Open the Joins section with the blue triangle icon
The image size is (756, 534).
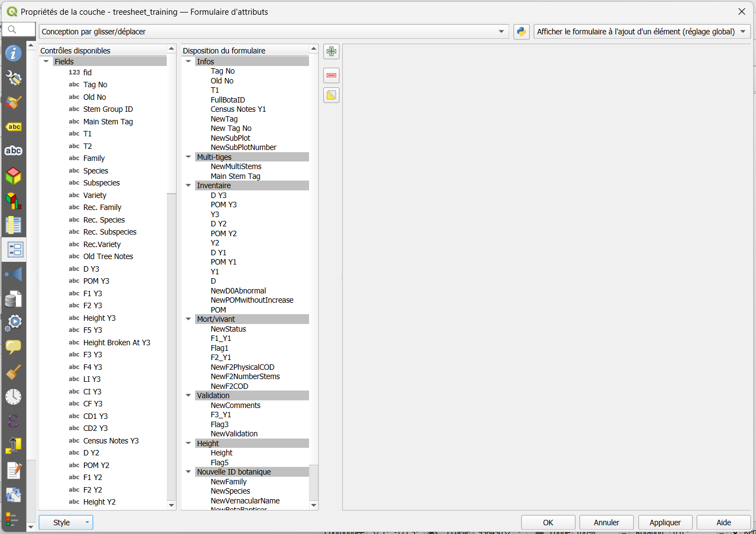point(14,274)
